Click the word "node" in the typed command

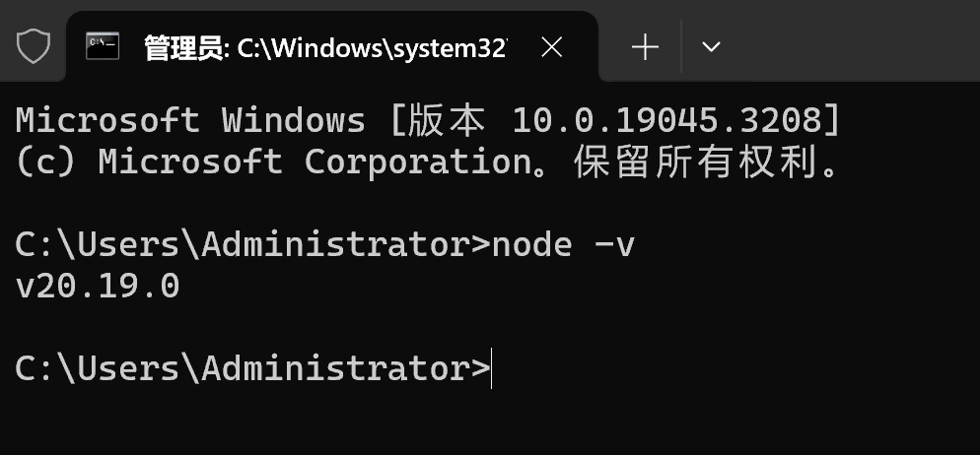(x=531, y=244)
